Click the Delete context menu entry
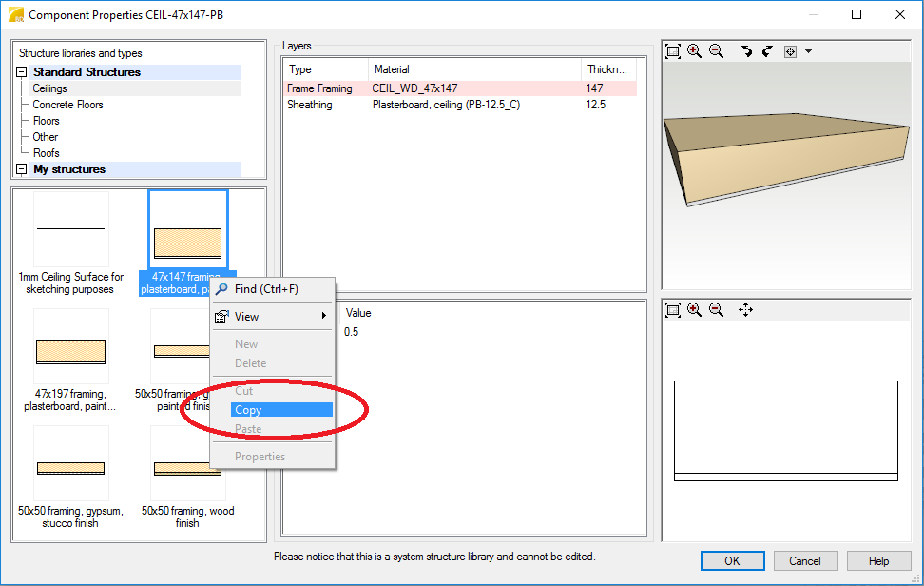 point(250,363)
